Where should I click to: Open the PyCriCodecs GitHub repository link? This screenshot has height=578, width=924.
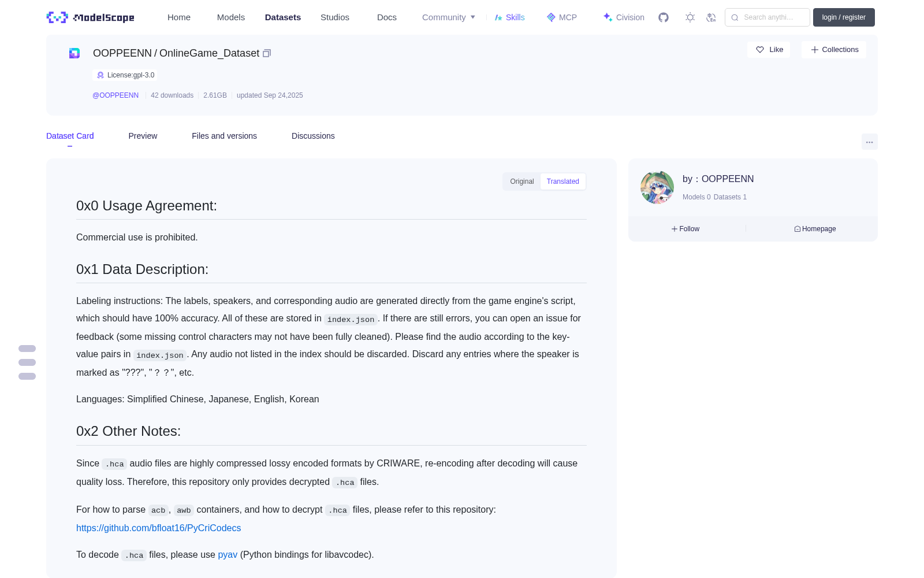[x=159, y=528]
